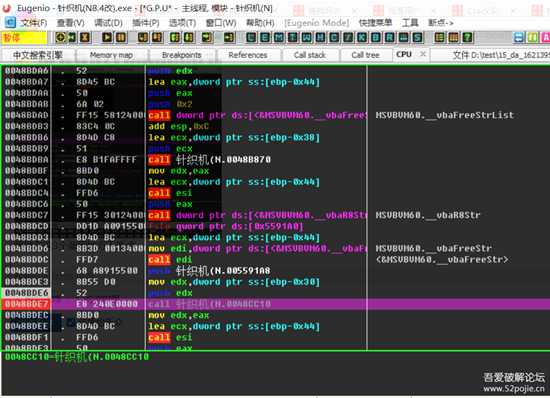
Task: Open the 插件(P) menu
Action: pyautogui.click(x=146, y=23)
